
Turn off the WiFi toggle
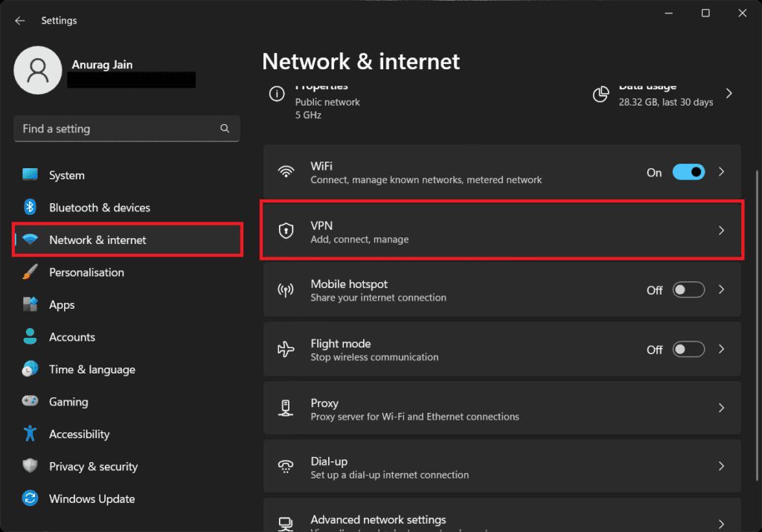(688, 171)
